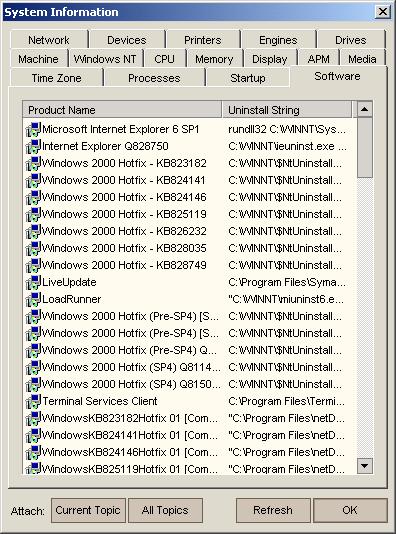This screenshot has height=534, width=396.
Task: Click the icon for Hotfix KB824141 row
Action: [33, 181]
